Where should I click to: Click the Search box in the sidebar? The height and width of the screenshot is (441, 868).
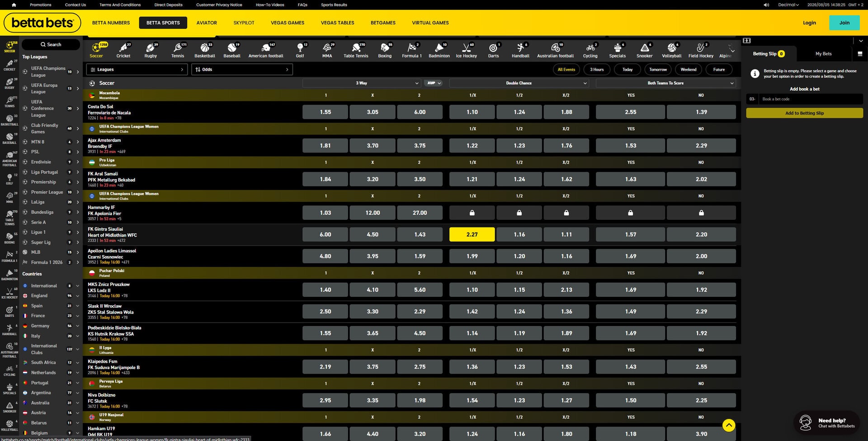51,44
